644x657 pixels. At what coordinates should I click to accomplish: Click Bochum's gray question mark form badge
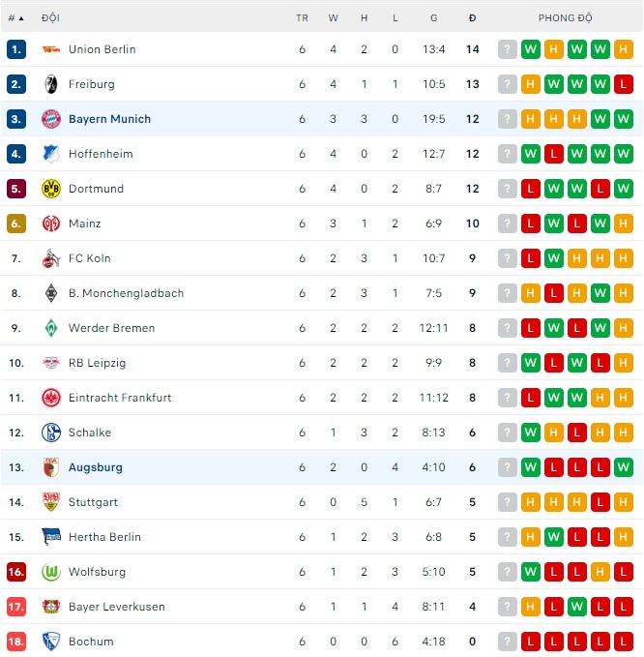coord(508,642)
